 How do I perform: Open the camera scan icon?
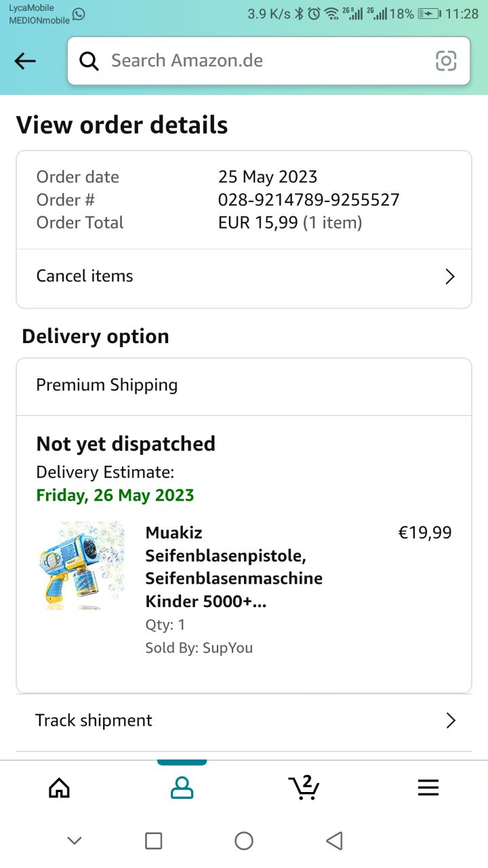446,61
